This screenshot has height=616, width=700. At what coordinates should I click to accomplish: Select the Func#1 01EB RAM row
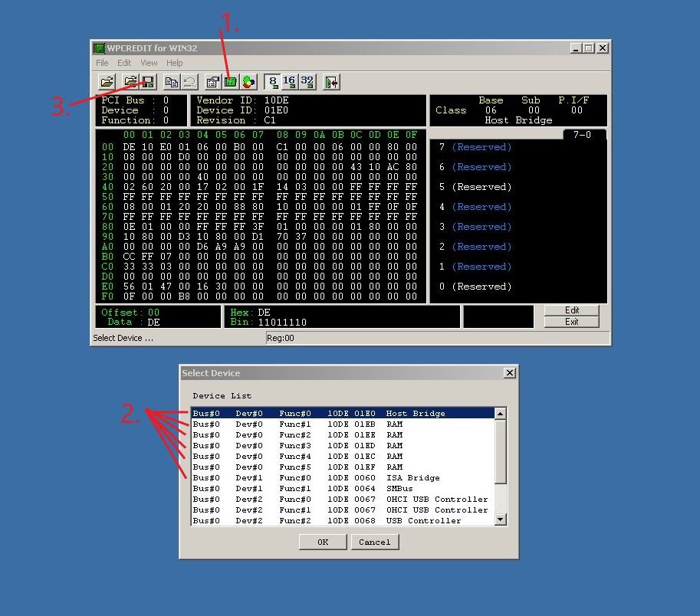pyautogui.click(x=343, y=424)
